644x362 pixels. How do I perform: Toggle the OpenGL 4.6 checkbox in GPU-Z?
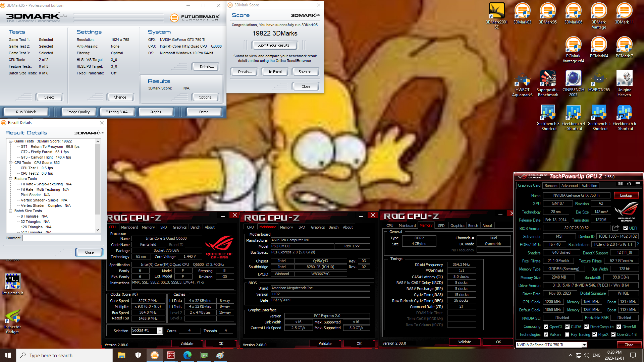click(x=613, y=335)
